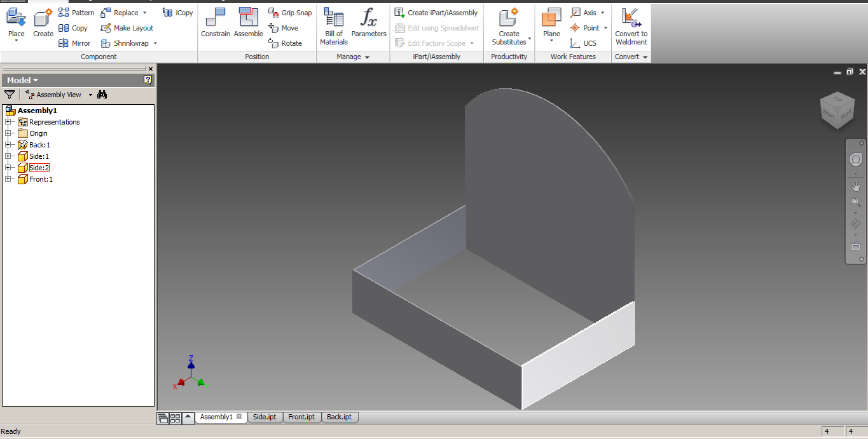Open the Axis dropdown arrow
Image resolution: width=868 pixels, height=439 pixels.
point(603,13)
